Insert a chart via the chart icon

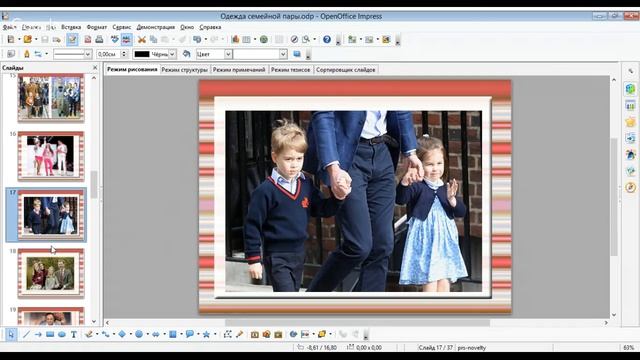pyautogui.click(x=235, y=40)
